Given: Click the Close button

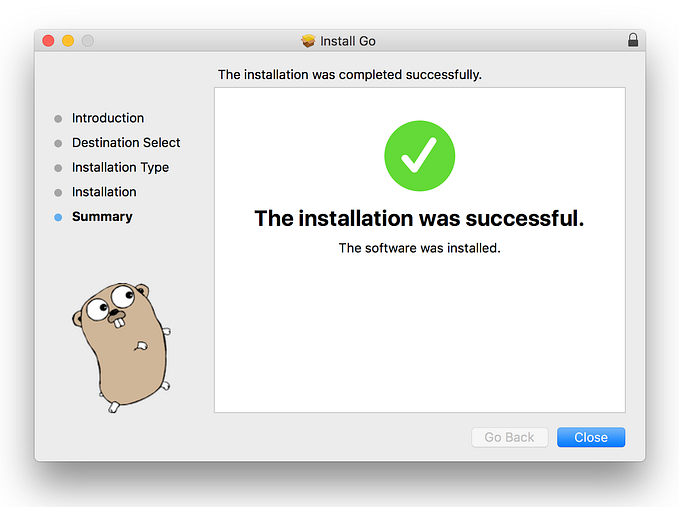Looking at the screenshot, I should pos(591,437).
